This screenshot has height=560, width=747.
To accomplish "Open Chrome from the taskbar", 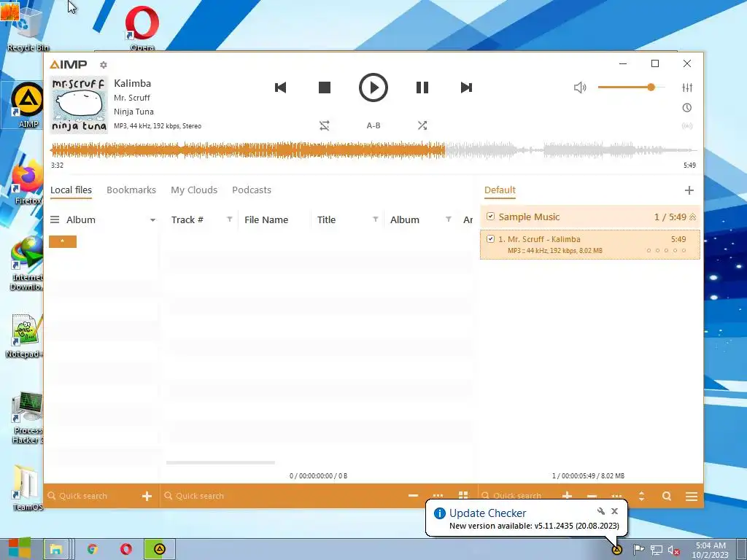I will pos(93,550).
